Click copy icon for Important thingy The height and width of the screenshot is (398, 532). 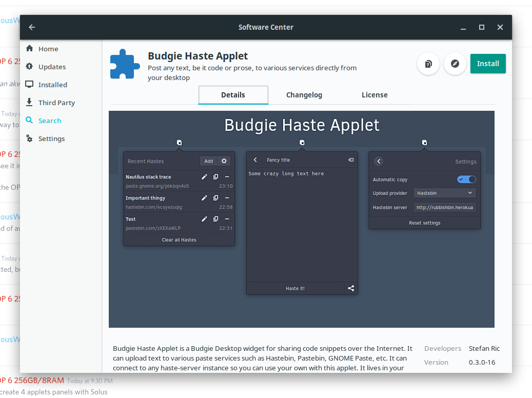point(215,198)
